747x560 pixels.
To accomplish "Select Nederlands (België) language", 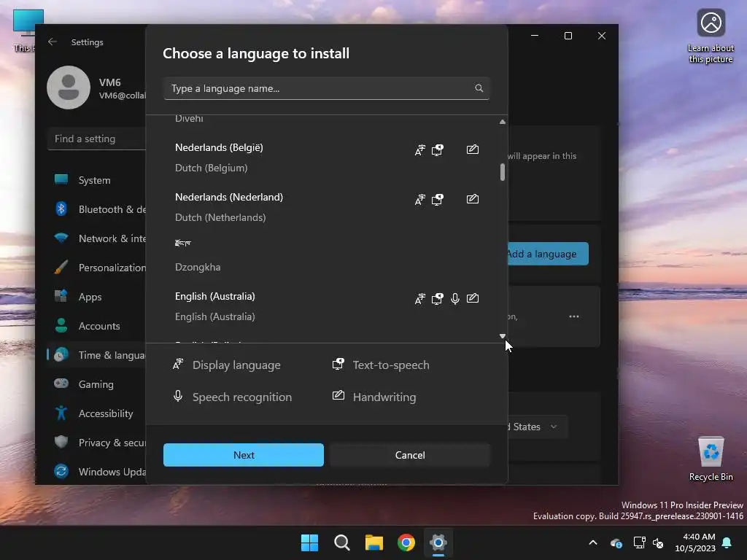I will click(326, 157).
